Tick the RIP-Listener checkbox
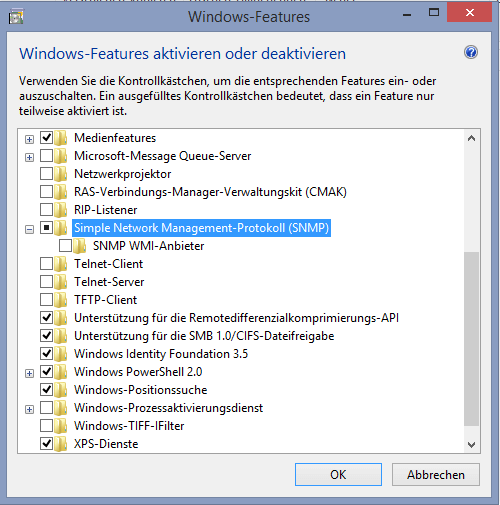 46,209
